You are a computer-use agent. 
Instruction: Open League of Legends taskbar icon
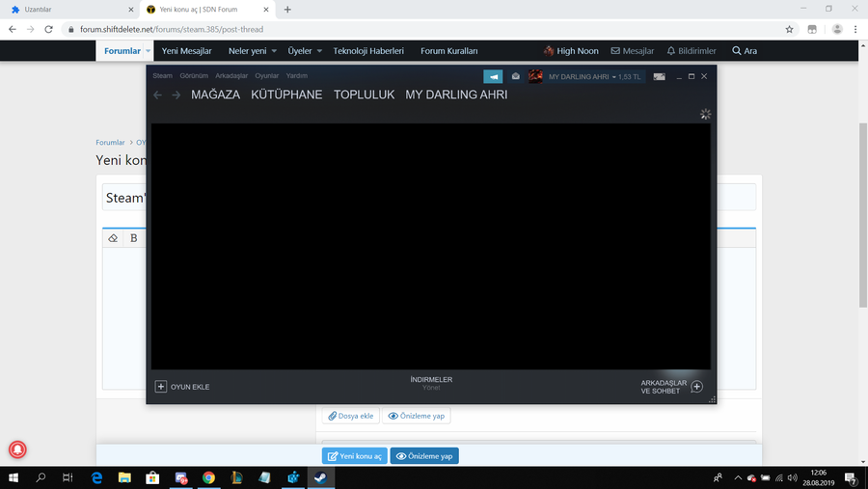pos(236,477)
